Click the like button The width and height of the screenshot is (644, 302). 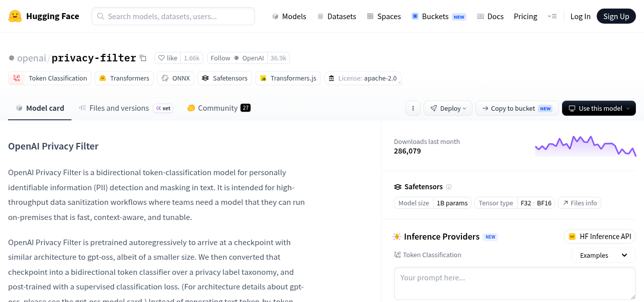coord(168,58)
